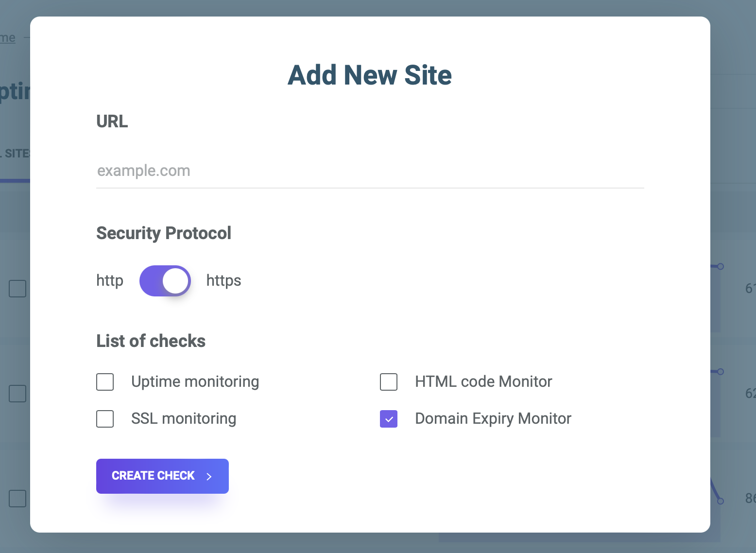The image size is (756, 553).
Task: Click the URL field with example.com placeholder
Action: (x=369, y=171)
